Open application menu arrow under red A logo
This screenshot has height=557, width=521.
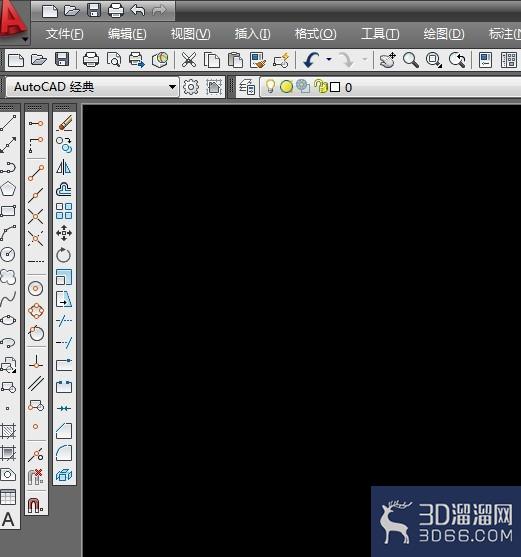coord(25,39)
